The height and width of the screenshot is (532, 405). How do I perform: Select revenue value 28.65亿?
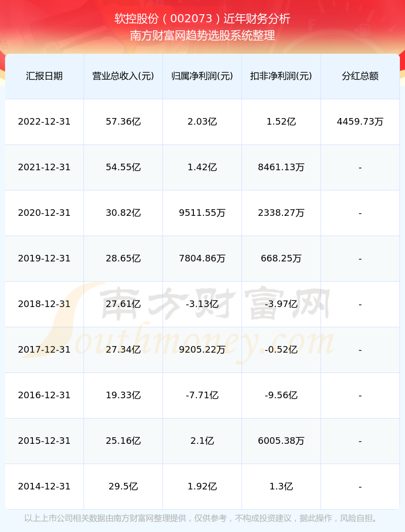tap(124, 258)
